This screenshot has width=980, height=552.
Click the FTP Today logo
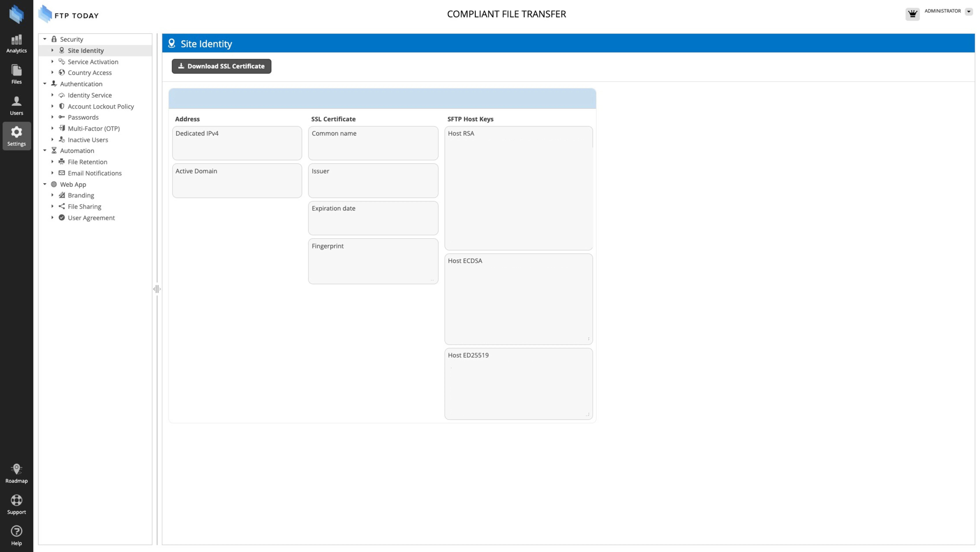click(69, 14)
